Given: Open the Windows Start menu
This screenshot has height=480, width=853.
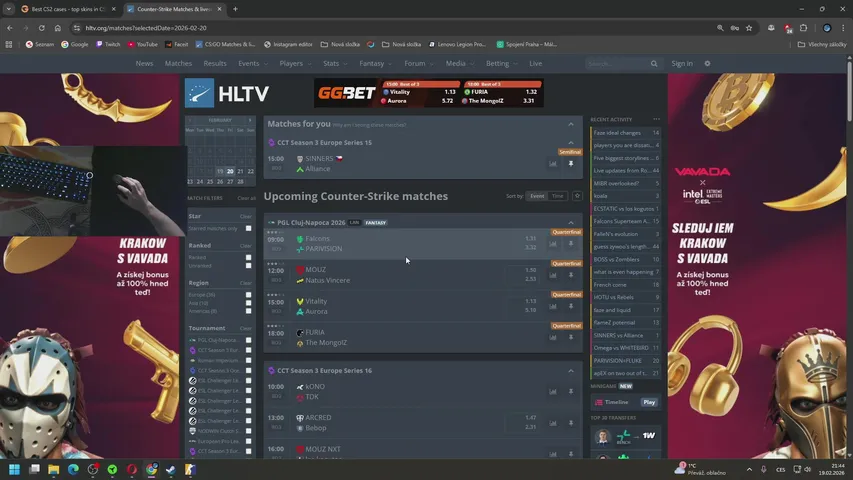Looking at the screenshot, I should click(x=14, y=469).
